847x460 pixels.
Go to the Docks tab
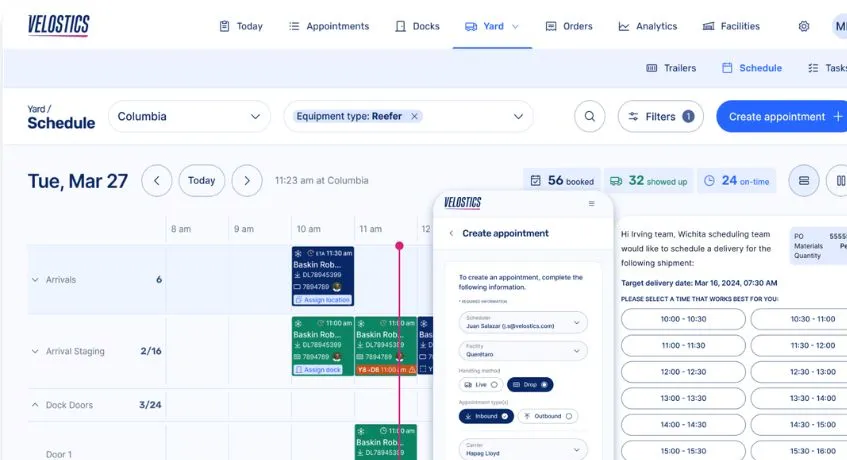(418, 26)
